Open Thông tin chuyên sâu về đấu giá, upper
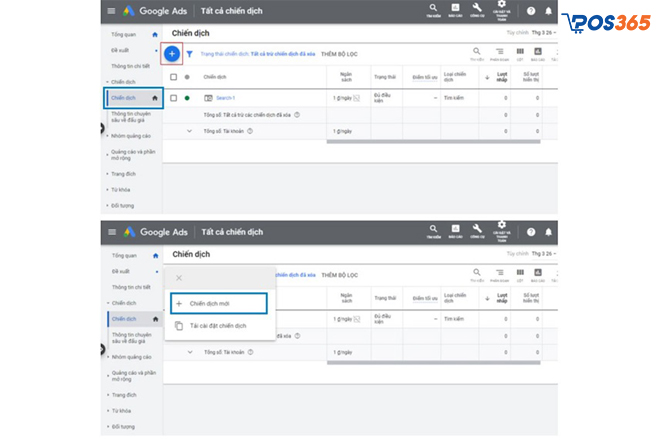Screen dimensions: 660x440 coord(131,117)
